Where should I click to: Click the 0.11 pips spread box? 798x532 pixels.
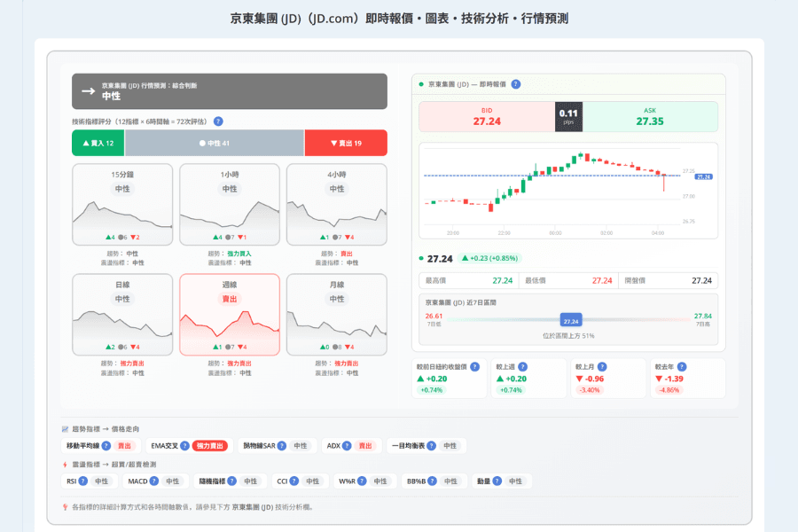tap(568, 116)
